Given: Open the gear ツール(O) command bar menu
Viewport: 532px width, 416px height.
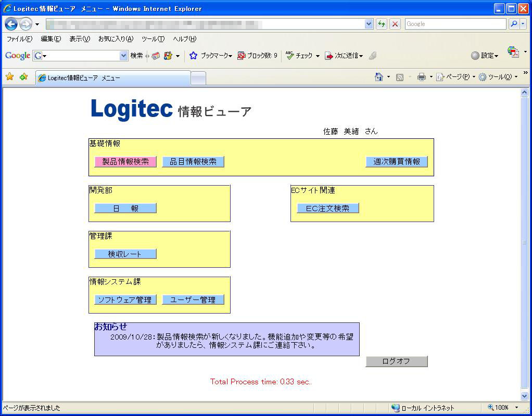Looking at the screenshot, I should (498, 77).
